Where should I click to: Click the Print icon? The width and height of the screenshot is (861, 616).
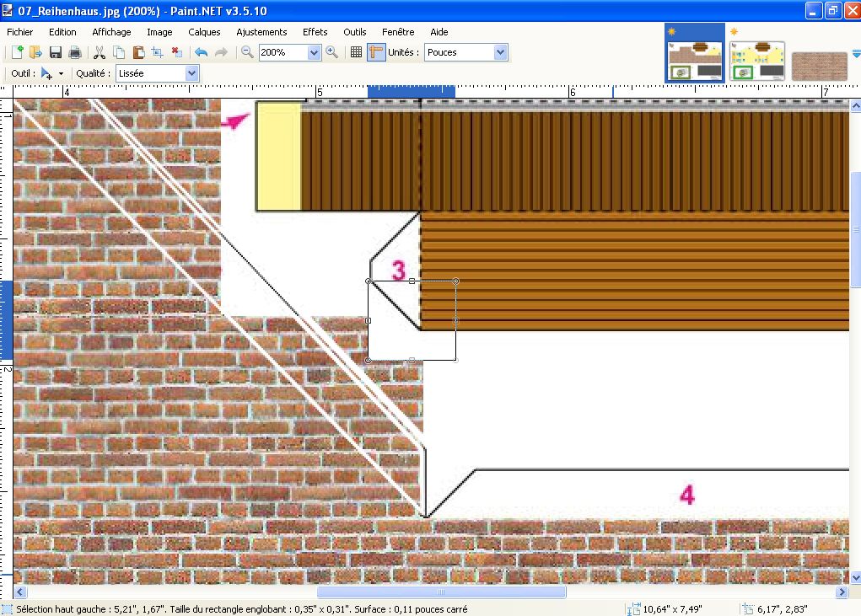coord(75,52)
